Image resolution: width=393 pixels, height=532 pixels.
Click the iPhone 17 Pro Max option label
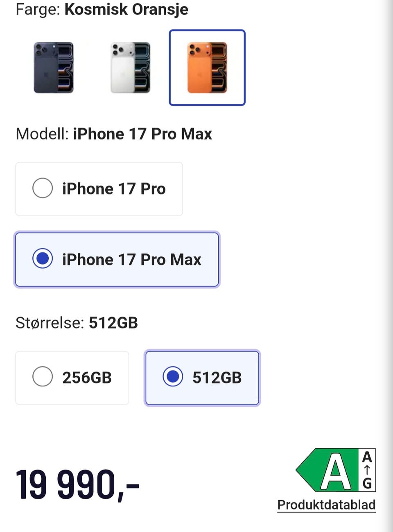[132, 260]
